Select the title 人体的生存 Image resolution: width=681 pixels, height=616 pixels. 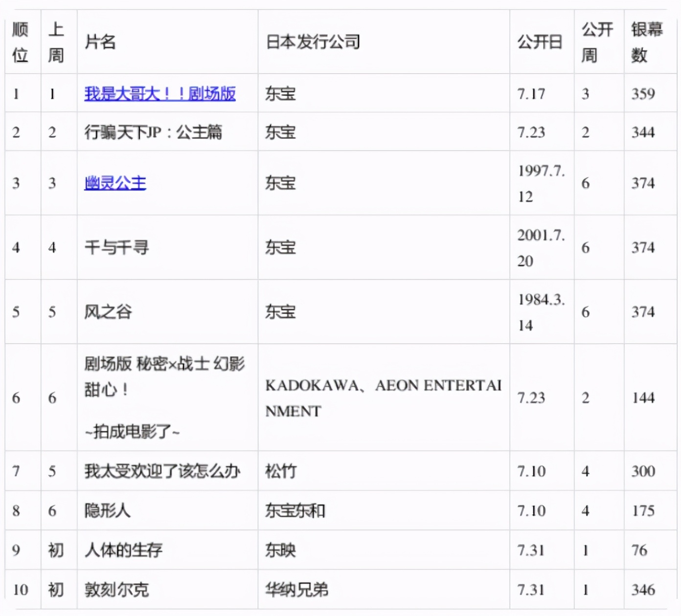(x=123, y=550)
